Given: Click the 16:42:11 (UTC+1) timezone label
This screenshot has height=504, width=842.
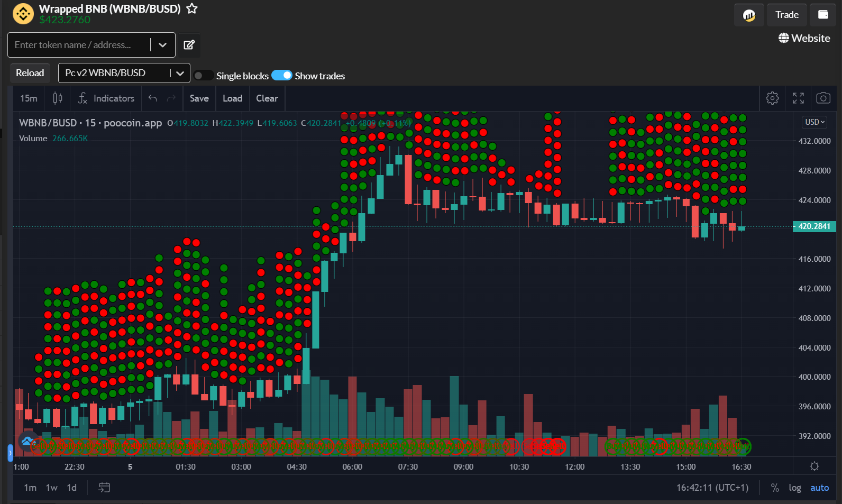Looking at the screenshot, I should [x=712, y=488].
